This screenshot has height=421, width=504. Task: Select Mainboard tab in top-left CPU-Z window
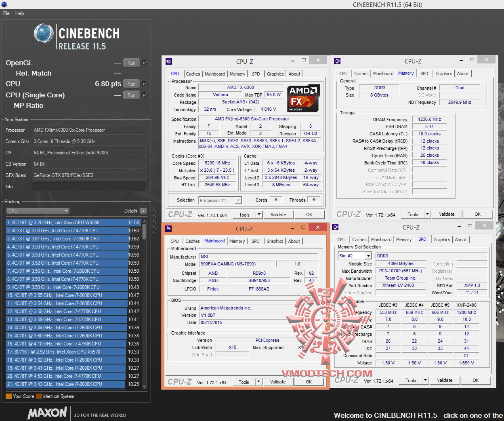pyautogui.click(x=215, y=74)
